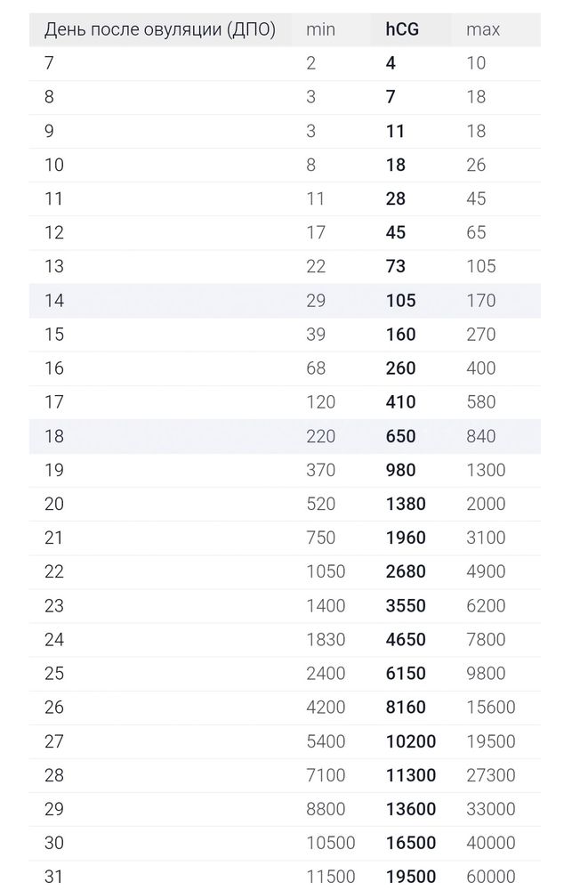Image resolution: width=588 pixels, height=890 pixels.
Task: Select the max value 4900
Action: (486, 571)
